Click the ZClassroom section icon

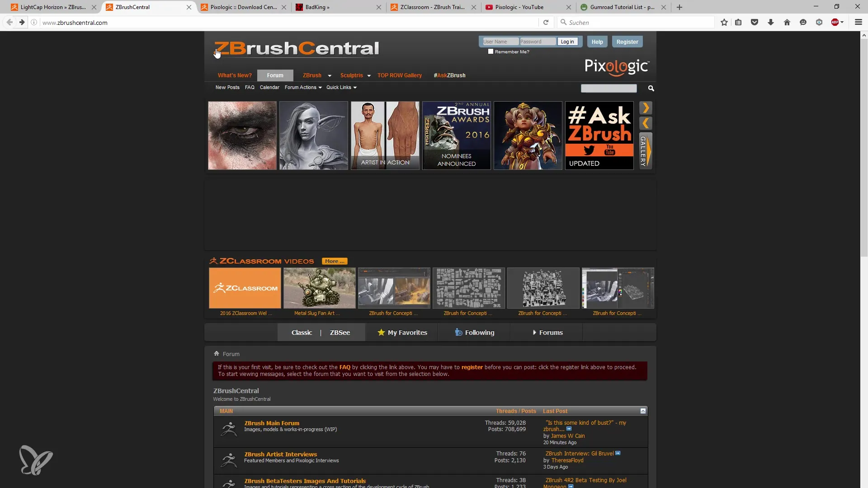[x=213, y=260]
